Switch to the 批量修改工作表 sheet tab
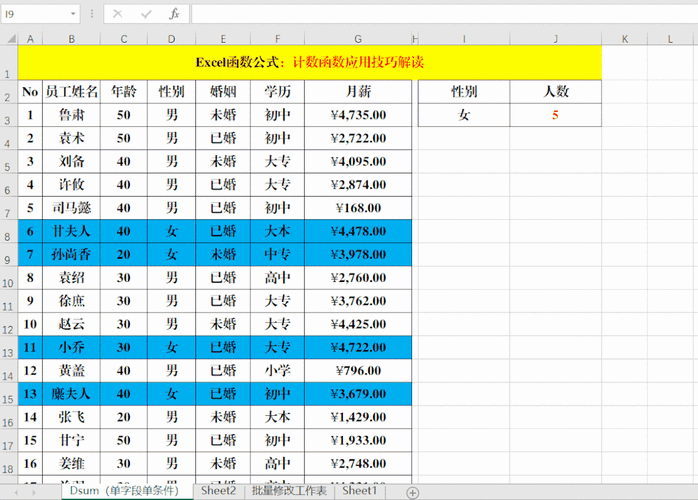The image size is (698, 500). coord(289,491)
